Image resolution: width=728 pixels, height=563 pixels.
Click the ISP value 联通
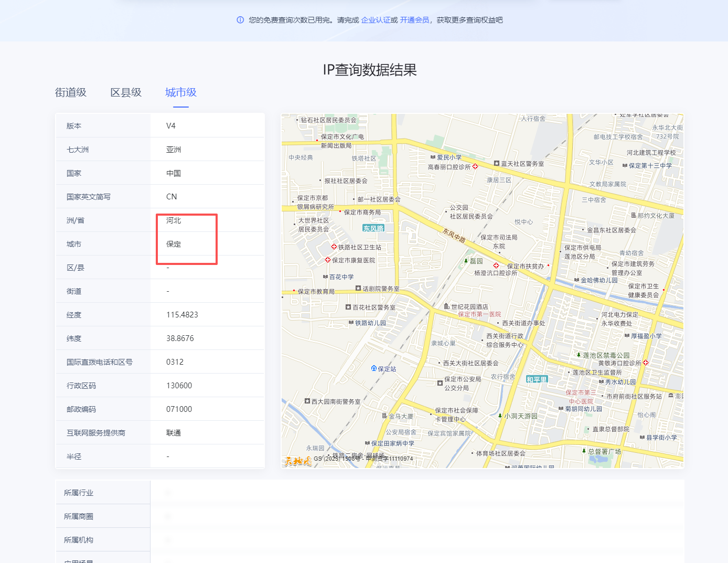pyautogui.click(x=174, y=433)
